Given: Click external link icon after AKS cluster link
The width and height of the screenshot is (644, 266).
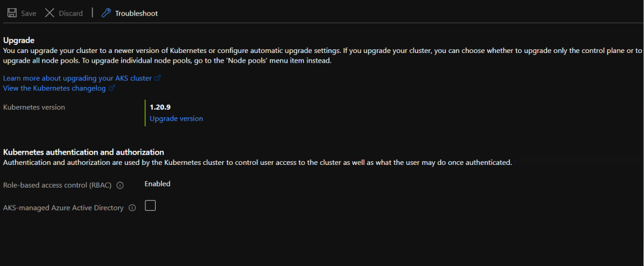Looking at the screenshot, I should (158, 78).
